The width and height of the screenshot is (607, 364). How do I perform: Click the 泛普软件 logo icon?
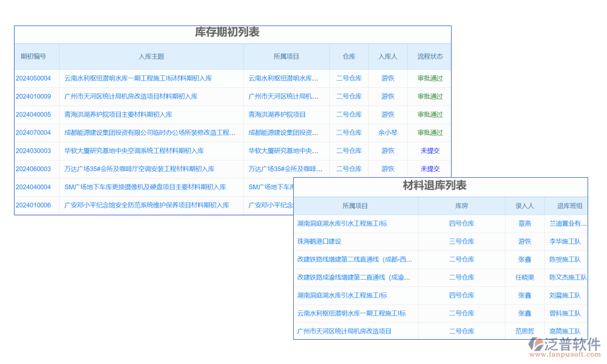[x=537, y=345]
